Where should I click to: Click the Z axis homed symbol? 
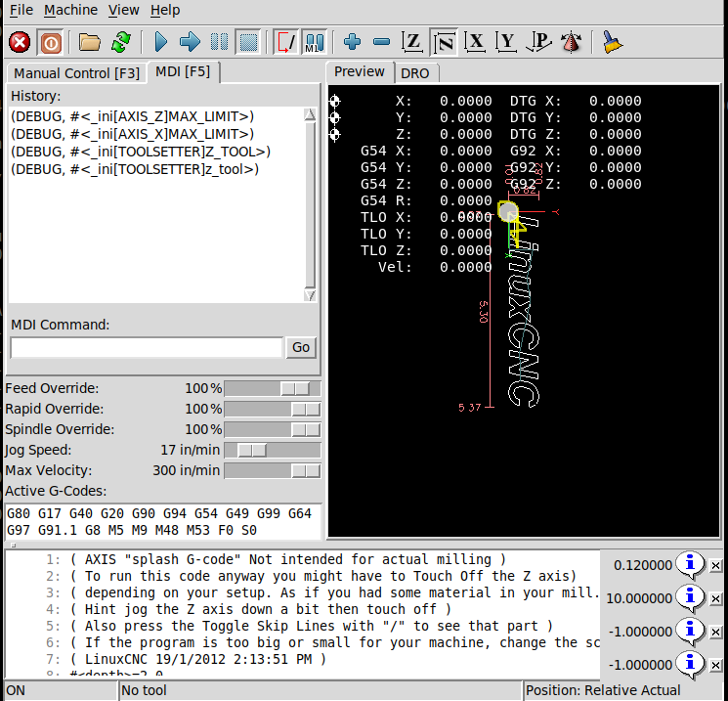[x=335, y=134]
